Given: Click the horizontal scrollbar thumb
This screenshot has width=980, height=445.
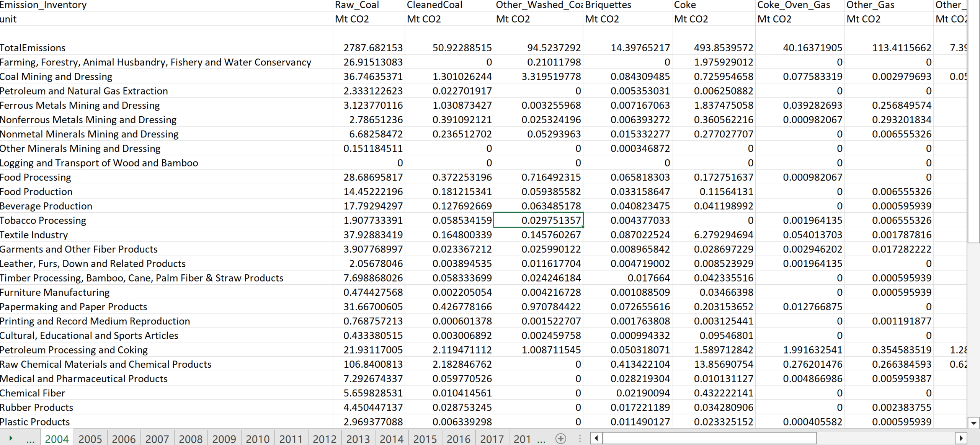Looking at the screenshot, I should (709, 438).
